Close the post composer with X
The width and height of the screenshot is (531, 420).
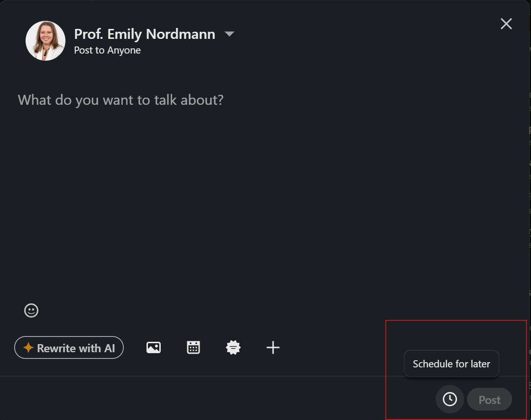click(x=506, y=24)
